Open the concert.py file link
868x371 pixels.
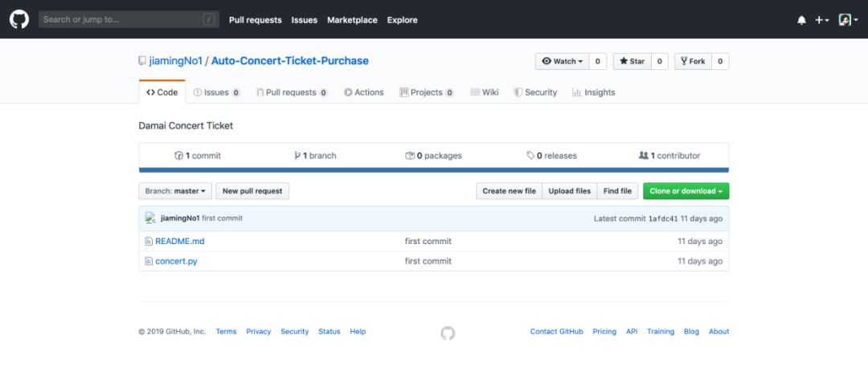point(176,262)
